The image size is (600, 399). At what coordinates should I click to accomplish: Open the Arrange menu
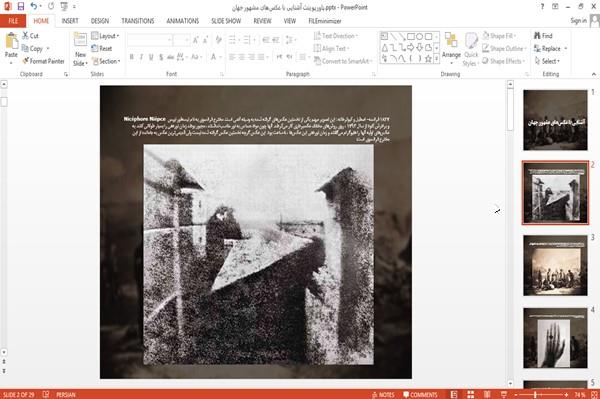(x=451, y=49)
